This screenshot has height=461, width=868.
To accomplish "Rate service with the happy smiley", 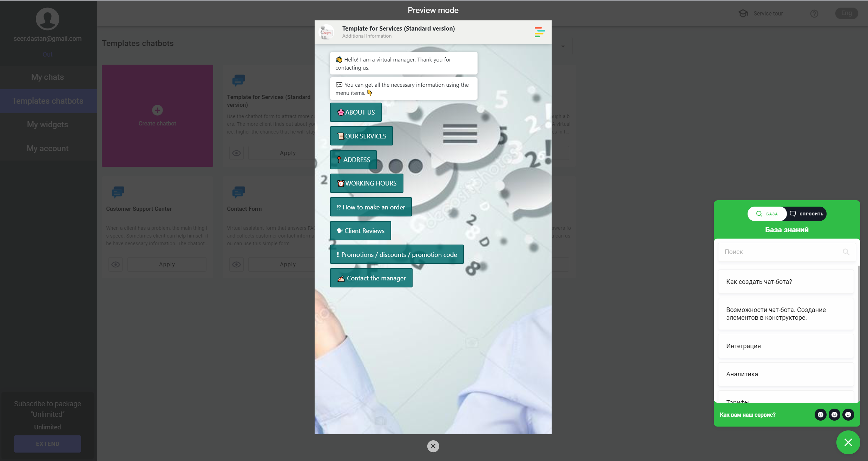I will [821, 415].
